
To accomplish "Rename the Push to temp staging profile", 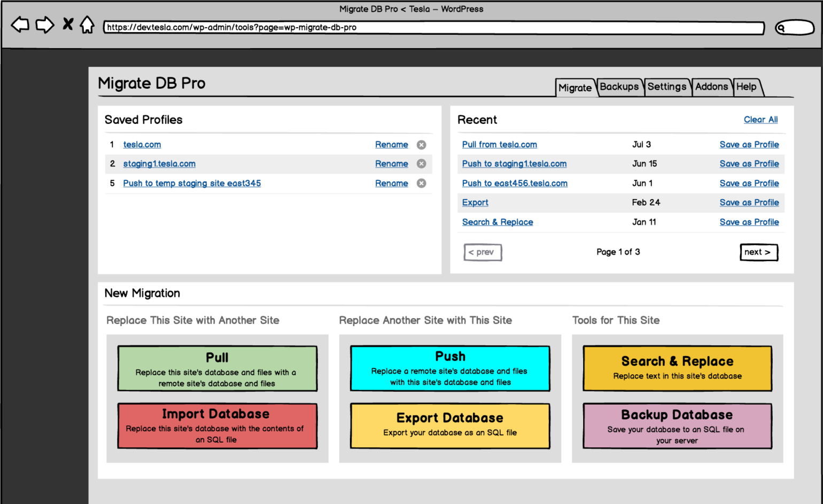I will (x=392, y=183).
